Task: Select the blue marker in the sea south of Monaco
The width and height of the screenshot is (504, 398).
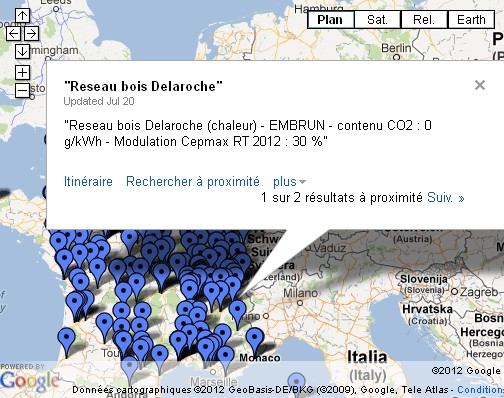Action: click(296, 383)
